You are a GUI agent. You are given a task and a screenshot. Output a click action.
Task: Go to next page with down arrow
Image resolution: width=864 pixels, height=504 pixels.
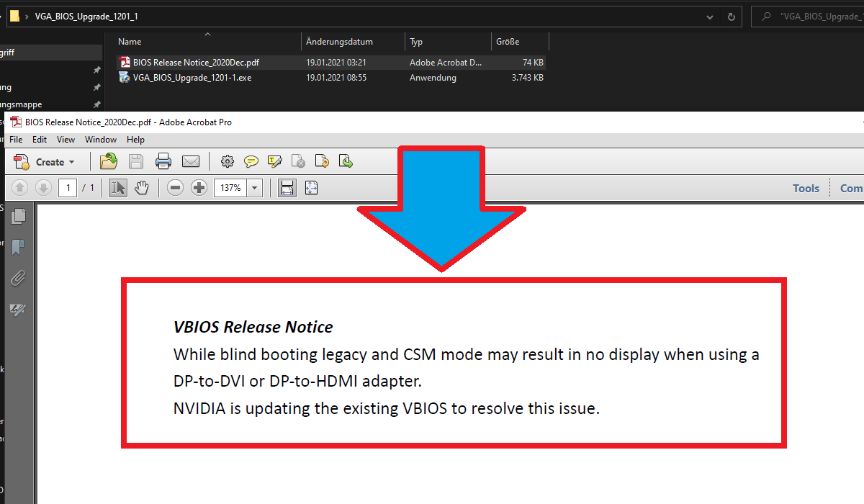click(43, 188)
